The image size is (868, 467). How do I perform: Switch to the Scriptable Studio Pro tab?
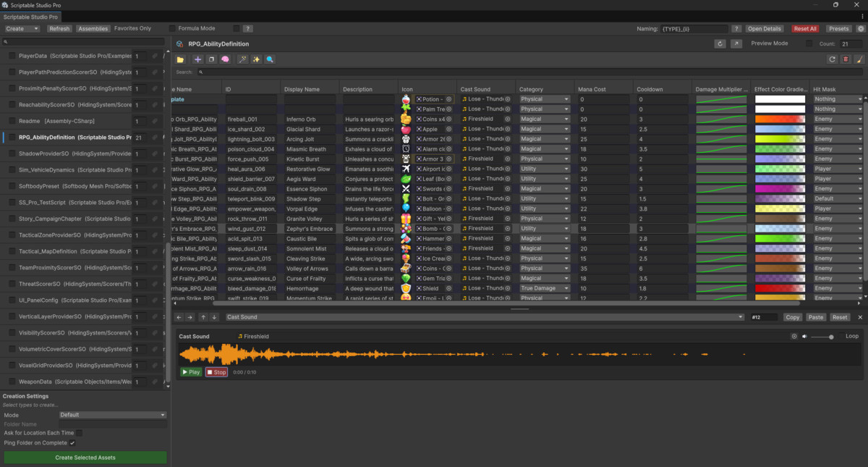(31, 16)
